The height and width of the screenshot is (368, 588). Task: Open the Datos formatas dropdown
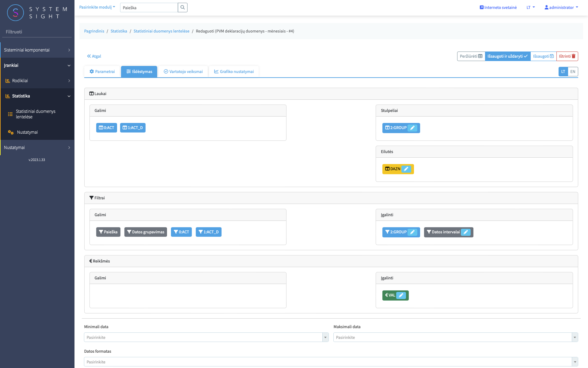click(x=331, y=362)
